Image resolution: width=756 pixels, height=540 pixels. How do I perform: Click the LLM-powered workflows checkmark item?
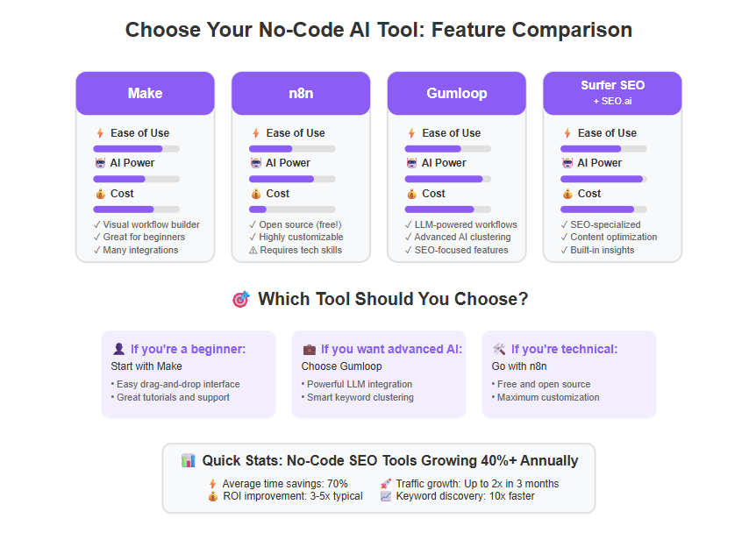[461, 224]
